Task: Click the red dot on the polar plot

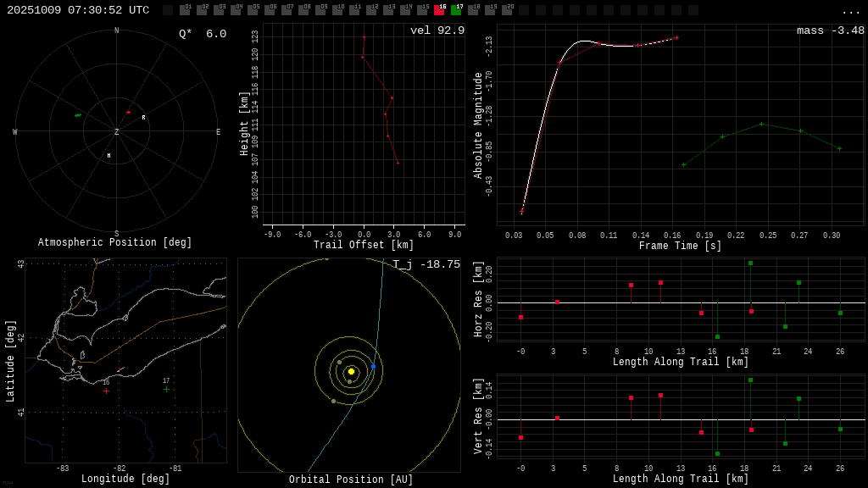Action: [x=129, y=113]
